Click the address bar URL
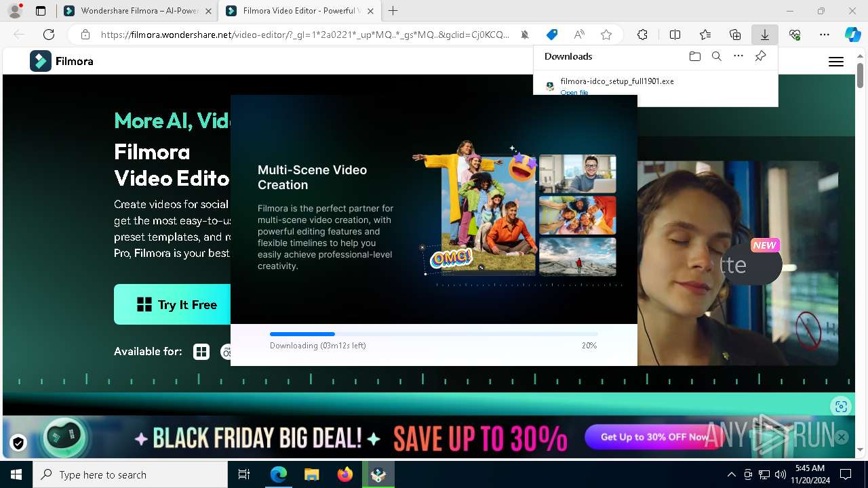Image resolution: width=868 pixels, height=488 pixels. click(305, 35)
